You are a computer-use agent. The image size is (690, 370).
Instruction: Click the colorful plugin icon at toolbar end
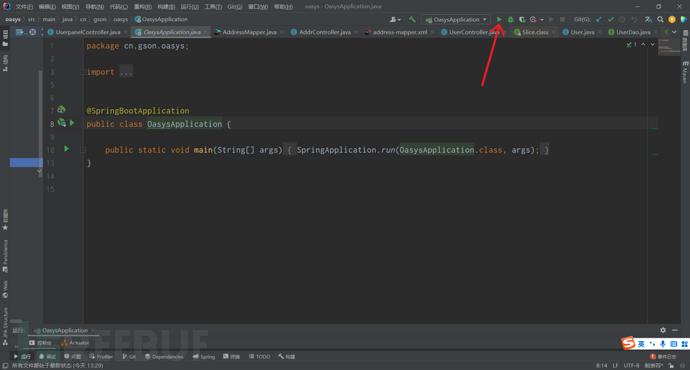point(683,19)
